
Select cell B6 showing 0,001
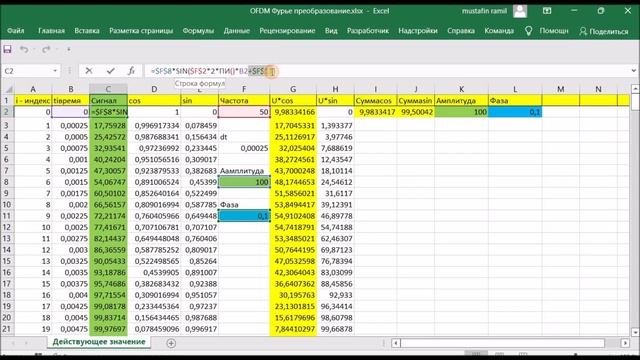pyautogui.click(x=71, y=160)
